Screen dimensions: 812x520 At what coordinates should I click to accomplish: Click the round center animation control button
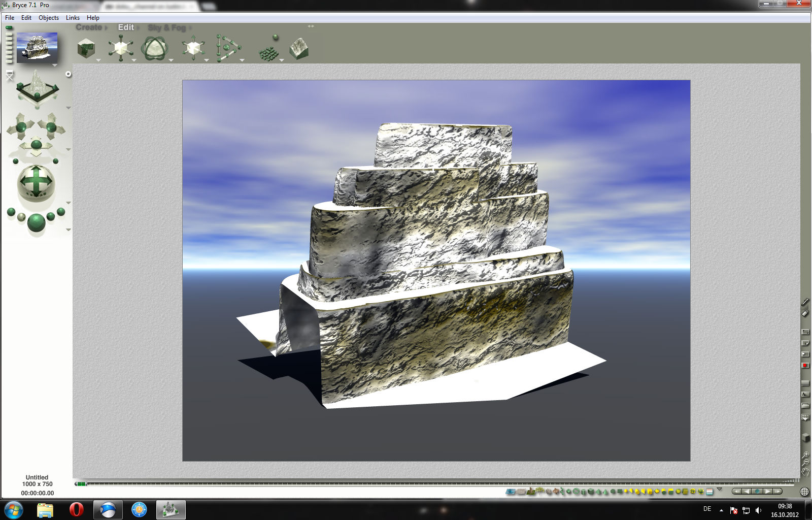point(757,492)
